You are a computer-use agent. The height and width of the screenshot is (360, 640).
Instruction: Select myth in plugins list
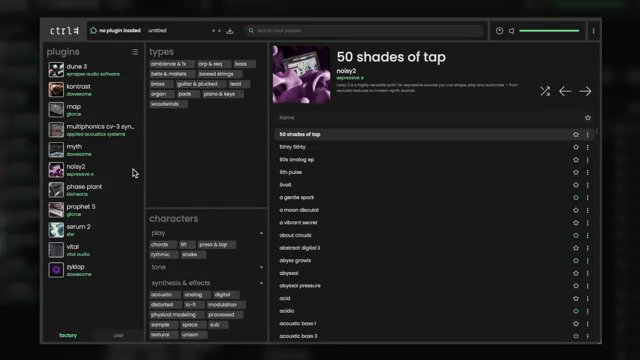[x=93, y=150]
